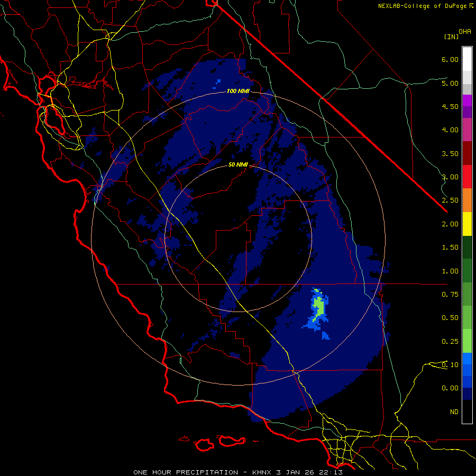
Task: Click the OHA legend title
Action: point(465,32)
